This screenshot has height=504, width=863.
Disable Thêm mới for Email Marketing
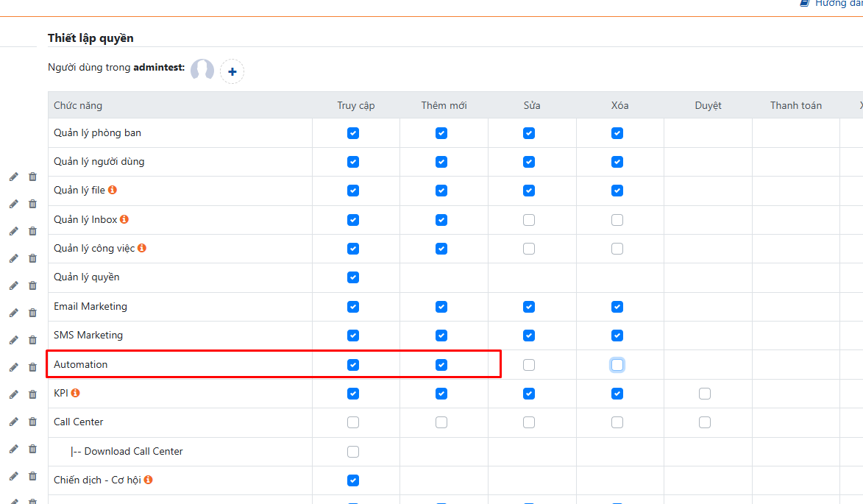(x=441, y=307)
